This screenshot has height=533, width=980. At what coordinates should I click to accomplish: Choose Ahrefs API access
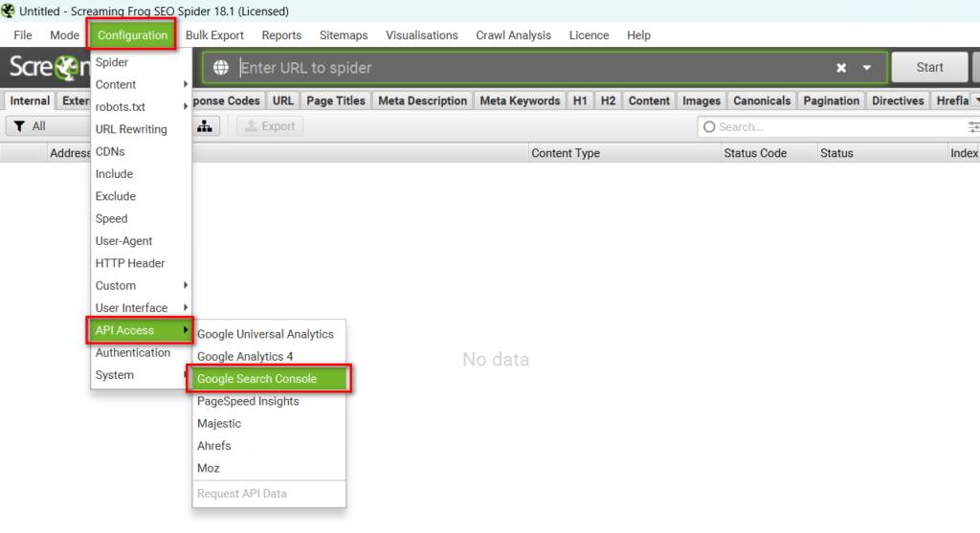[x=269, y=446]
